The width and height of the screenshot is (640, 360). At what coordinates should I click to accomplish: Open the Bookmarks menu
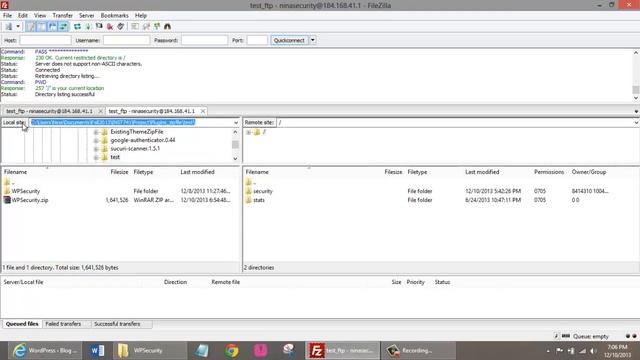114,16
